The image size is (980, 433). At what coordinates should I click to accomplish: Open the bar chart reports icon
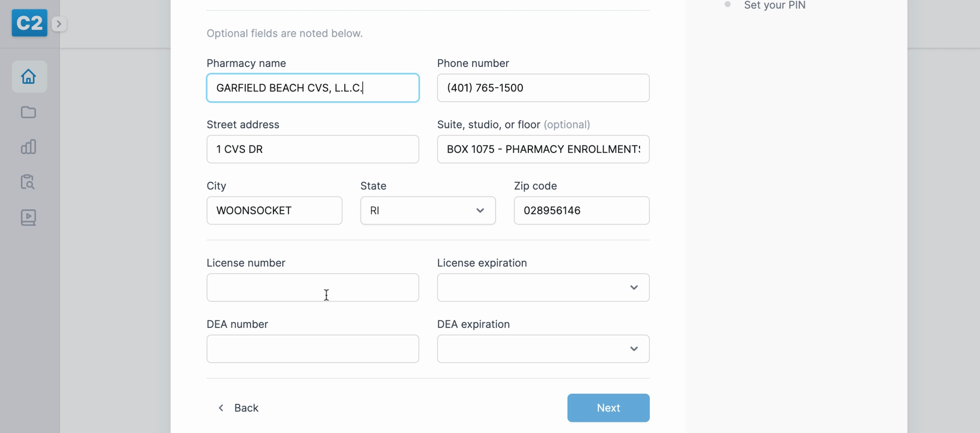(28, 147)
